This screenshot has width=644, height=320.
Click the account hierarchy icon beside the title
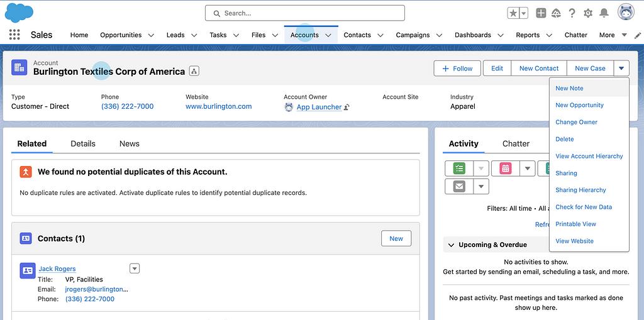[x=194, y=72]
